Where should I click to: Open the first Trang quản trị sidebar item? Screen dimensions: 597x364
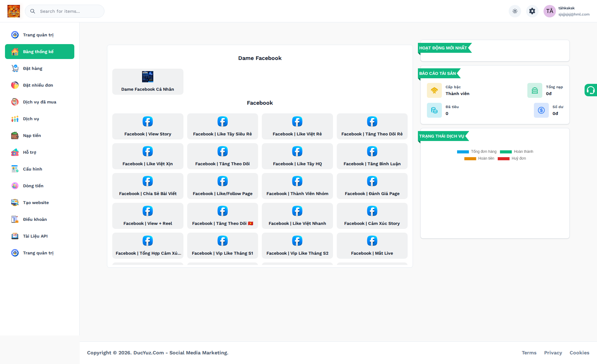(39, 35)
